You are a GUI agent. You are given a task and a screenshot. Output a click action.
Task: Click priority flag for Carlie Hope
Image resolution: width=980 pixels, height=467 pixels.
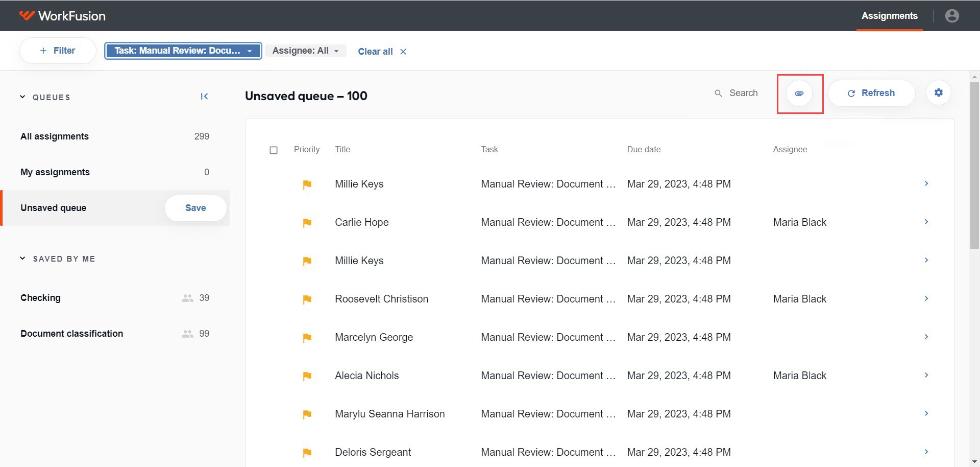pyautogui.click(x=307, y=223)
